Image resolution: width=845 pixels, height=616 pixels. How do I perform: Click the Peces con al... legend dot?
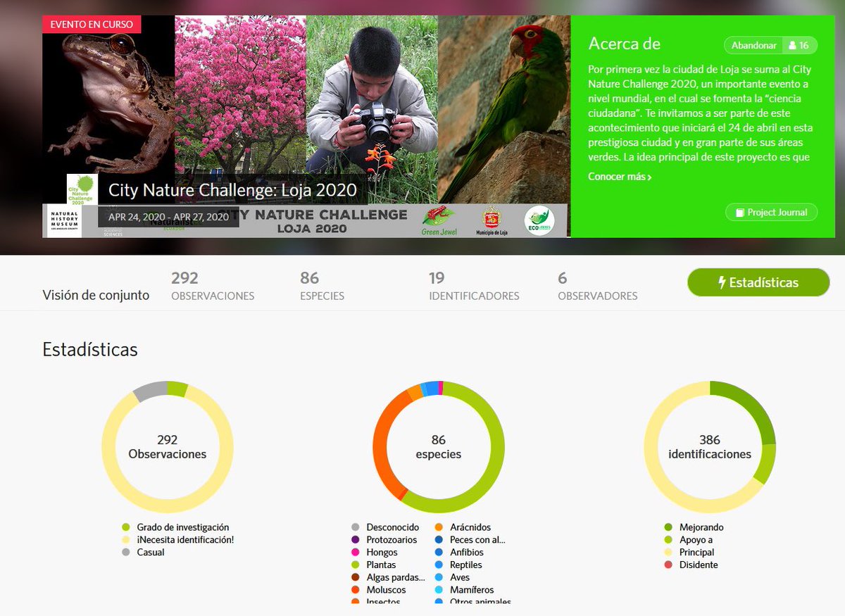tap(439, 540)
